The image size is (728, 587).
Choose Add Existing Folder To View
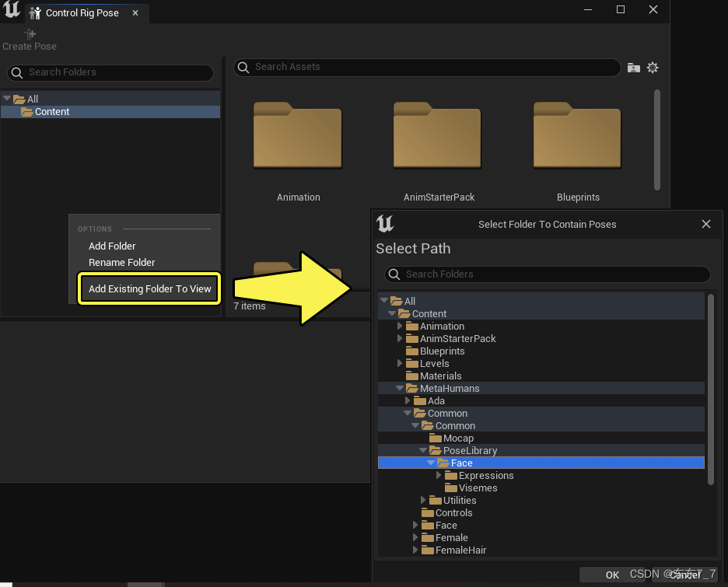149,288
